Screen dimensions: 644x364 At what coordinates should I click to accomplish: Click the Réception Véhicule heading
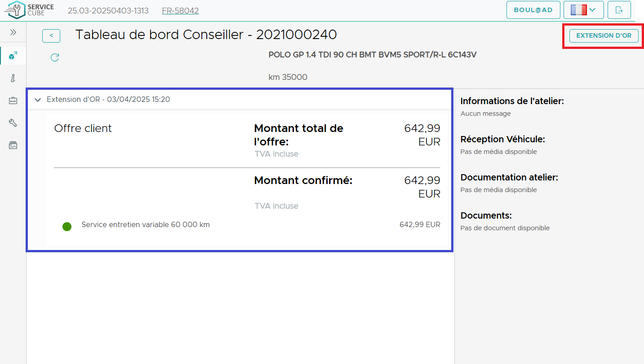(502, 139)
